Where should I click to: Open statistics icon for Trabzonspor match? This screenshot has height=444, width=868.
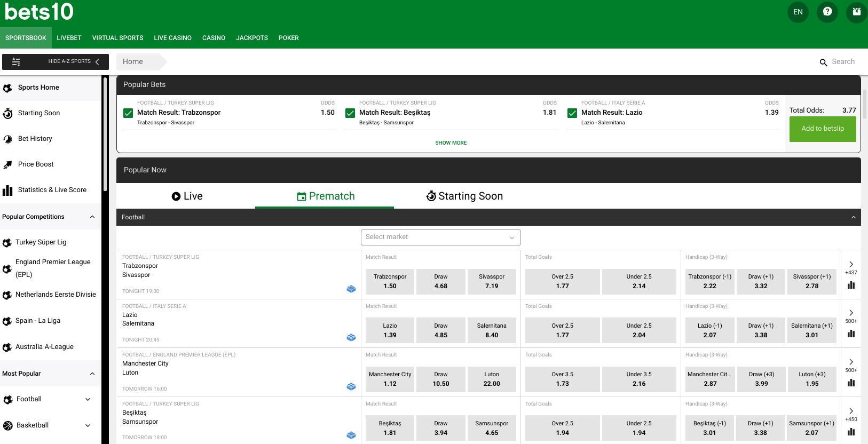851,285
